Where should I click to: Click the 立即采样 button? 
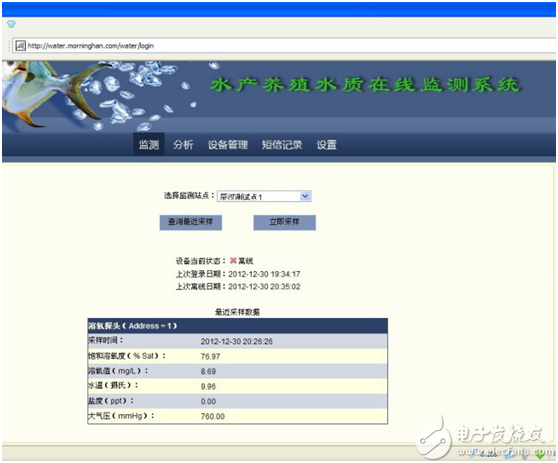tap(284, 222)
